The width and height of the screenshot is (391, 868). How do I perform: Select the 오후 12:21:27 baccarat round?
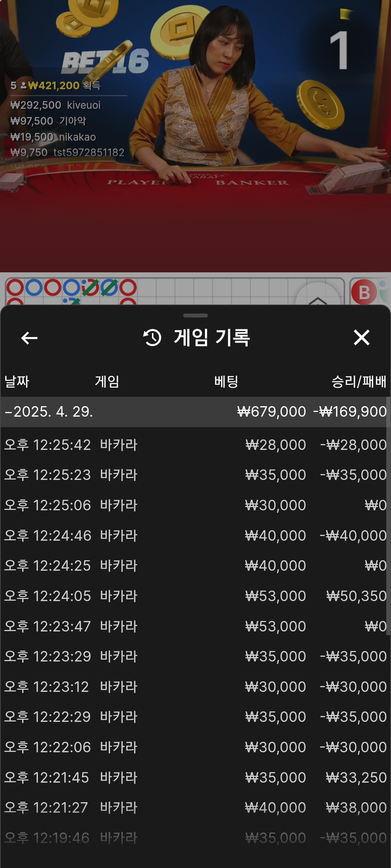coord(195,808)
